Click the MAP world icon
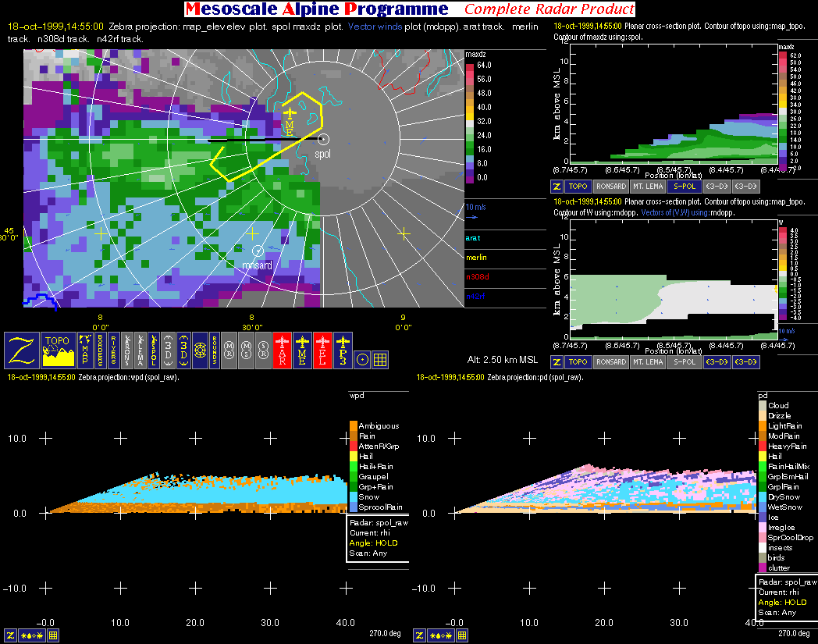 coord(85,350)
